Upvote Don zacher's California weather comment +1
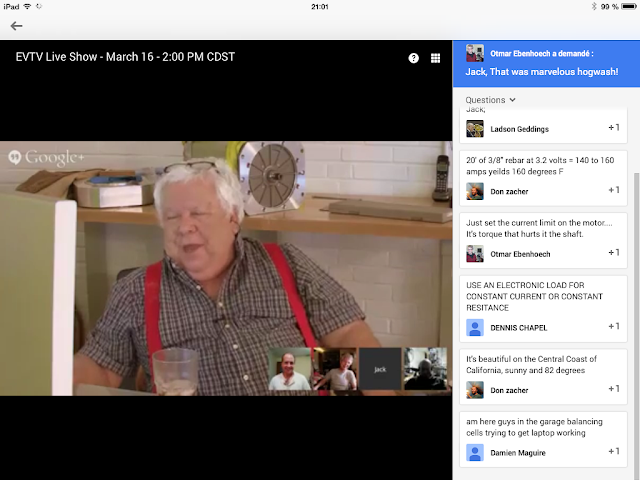 pos(614,389)
